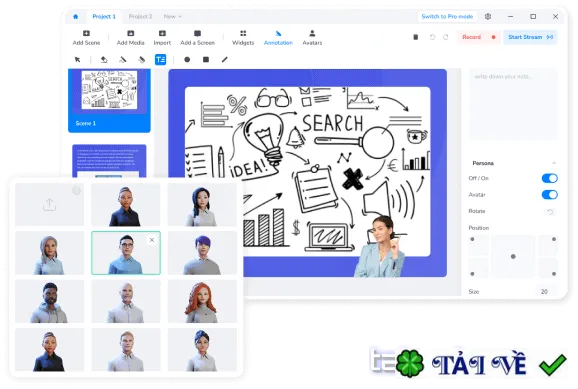Click the Import toolbar button

pyautogui.click(x=162, y=38)
